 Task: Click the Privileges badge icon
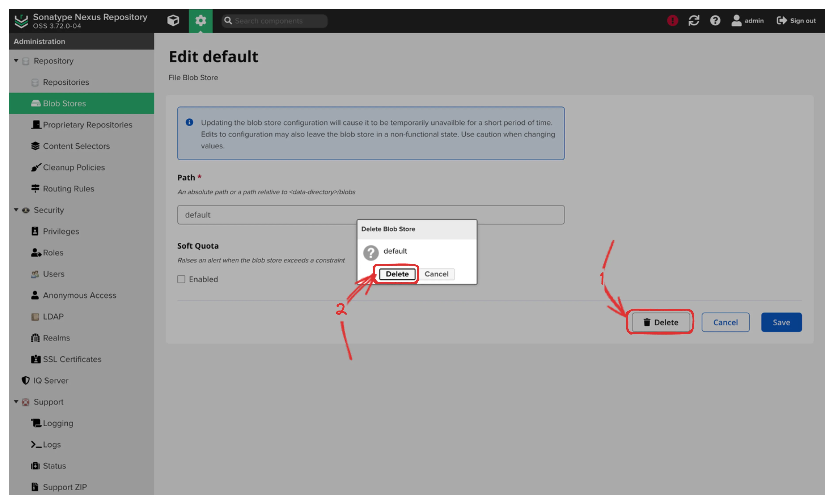[35, 231]
